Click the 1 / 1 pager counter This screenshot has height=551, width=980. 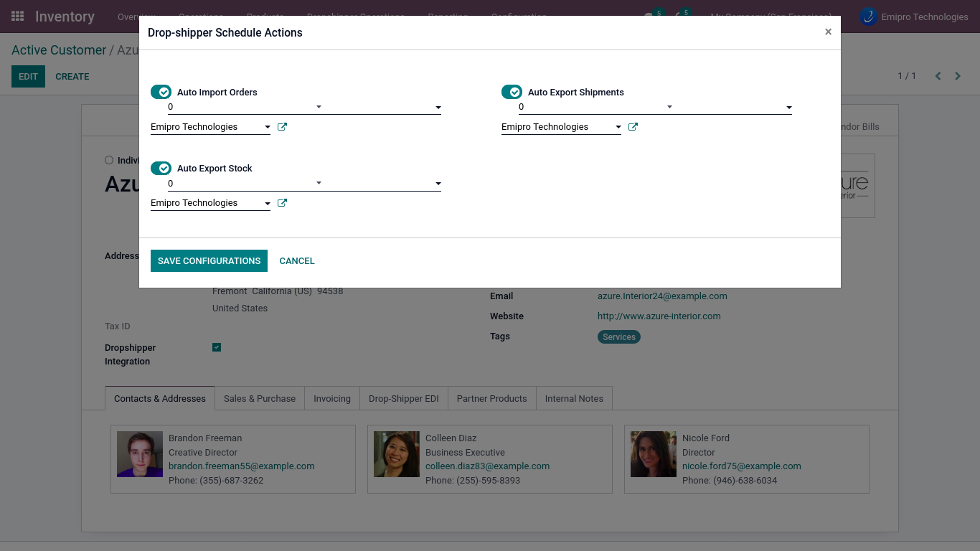(907, 76)
